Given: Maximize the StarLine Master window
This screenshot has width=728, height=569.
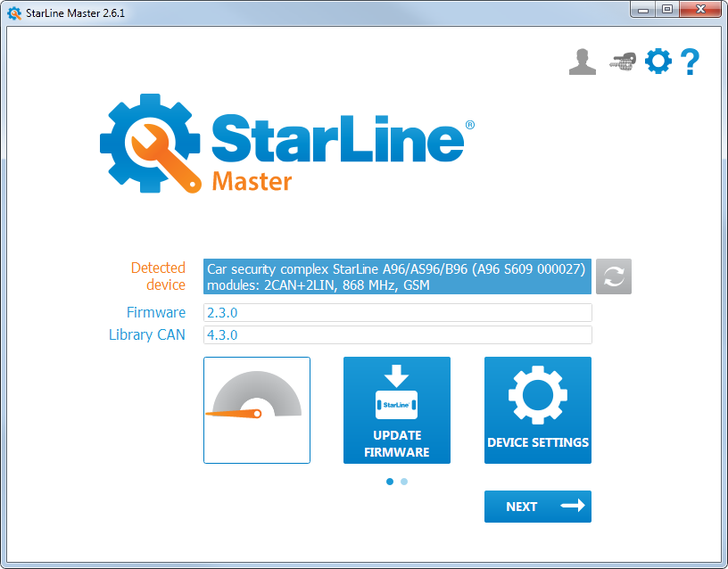Looking at the screenshot, I should click(x=667, y=9).
